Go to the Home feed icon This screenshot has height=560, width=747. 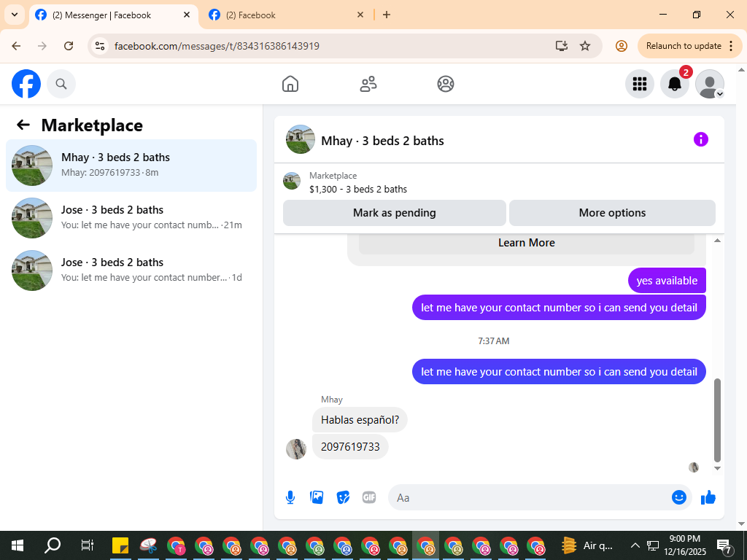pos(290,84)
